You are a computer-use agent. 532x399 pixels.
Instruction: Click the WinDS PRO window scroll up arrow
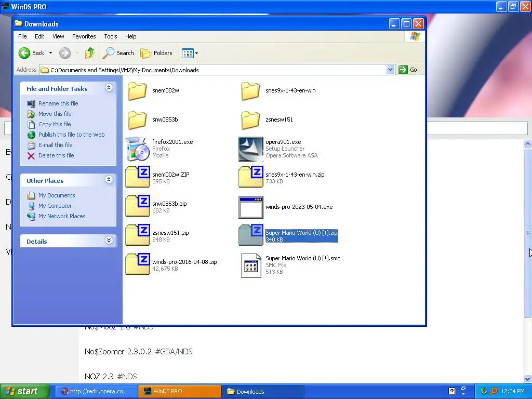pyautogui.click(x=528, y=143)
